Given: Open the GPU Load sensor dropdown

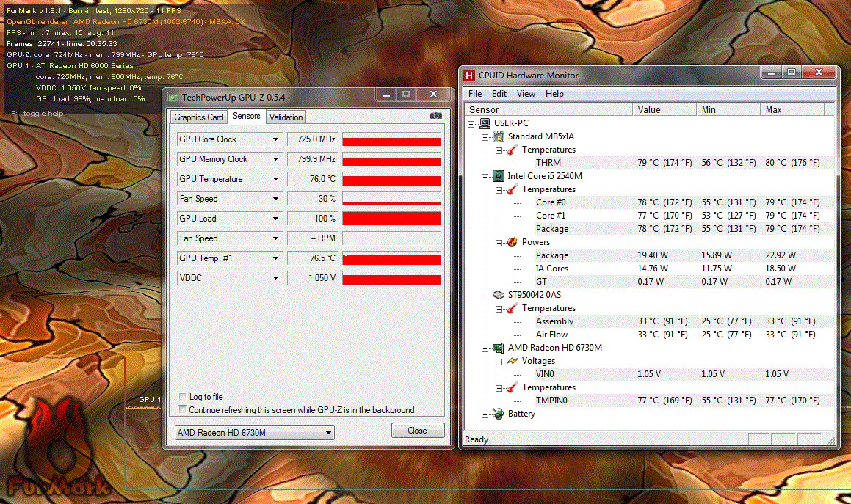Looking at the screenshot, I should (275, 219).
